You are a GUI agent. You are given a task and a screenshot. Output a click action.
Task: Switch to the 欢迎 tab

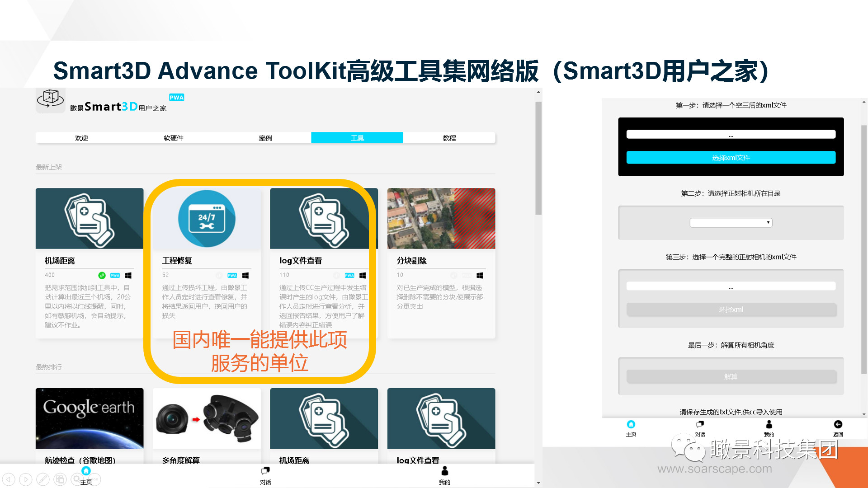pos(81,138)
